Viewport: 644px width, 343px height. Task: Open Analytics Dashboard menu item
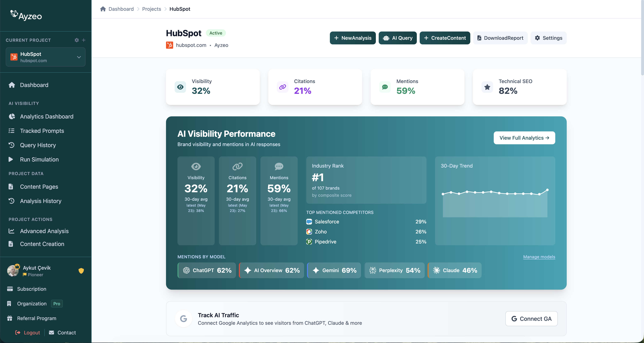click(47, 117)
